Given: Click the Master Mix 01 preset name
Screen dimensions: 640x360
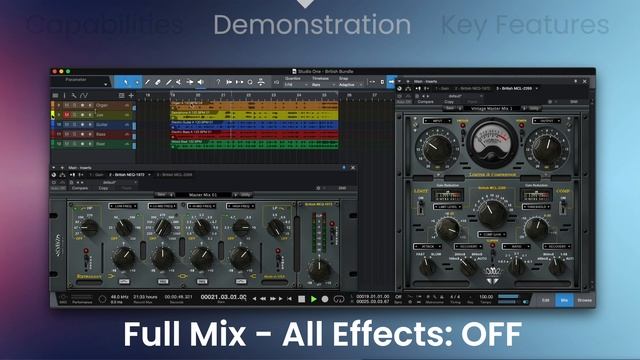Looking at the screenshot, I should tap(203, 195).
